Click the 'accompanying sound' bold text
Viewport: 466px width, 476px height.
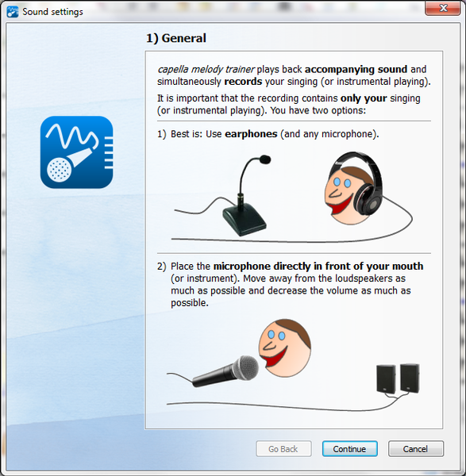pyautogui.click(x=356, y=69)
